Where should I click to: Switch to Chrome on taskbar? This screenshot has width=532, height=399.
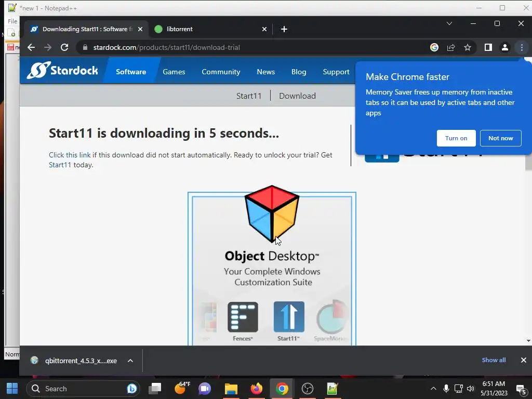tap(282, 389)
